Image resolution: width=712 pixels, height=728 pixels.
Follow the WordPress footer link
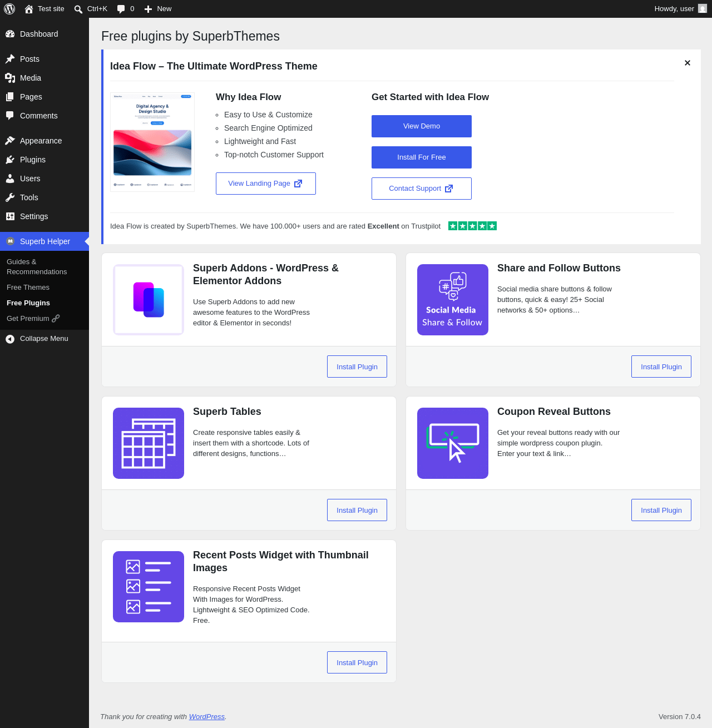(x=207, y=717)
